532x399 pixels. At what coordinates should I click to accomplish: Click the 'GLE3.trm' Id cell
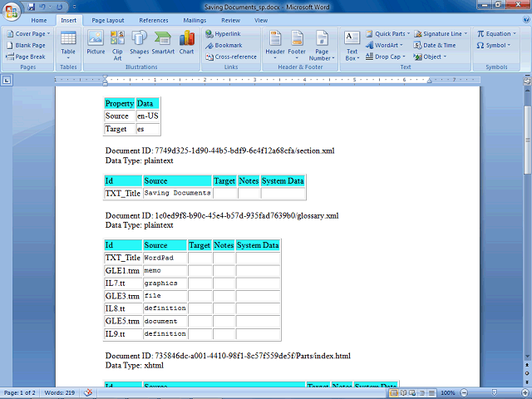click(123, 296)
